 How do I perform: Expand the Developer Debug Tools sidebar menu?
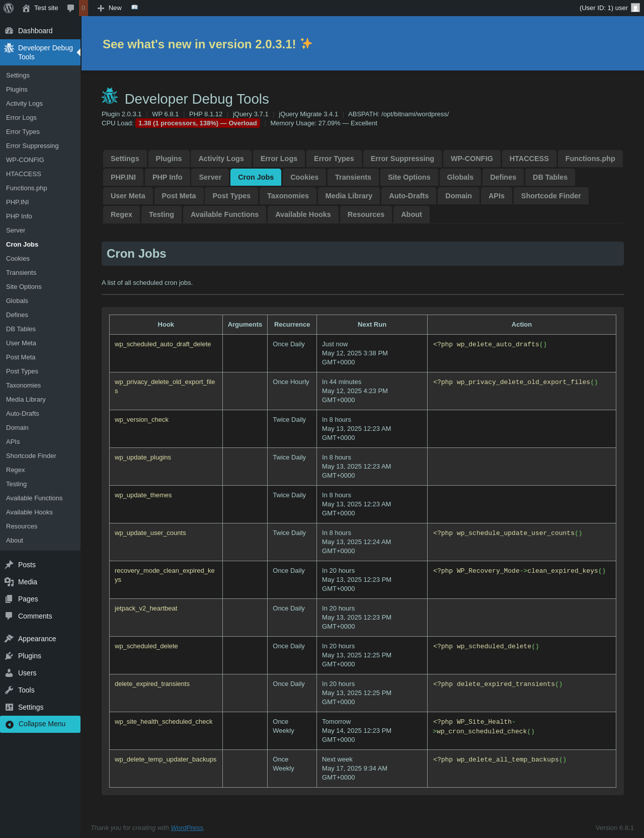point(40,52)
